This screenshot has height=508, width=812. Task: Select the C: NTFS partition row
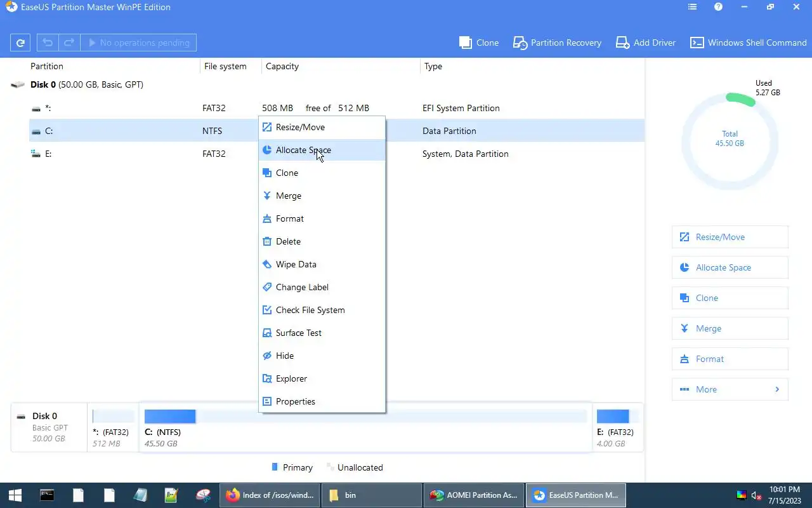[x=337, y=131]
